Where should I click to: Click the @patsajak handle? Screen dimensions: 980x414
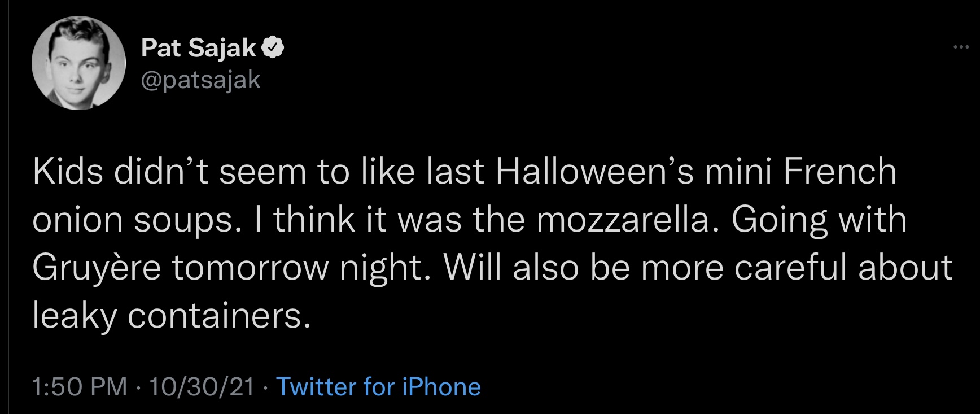click(200, 80)
